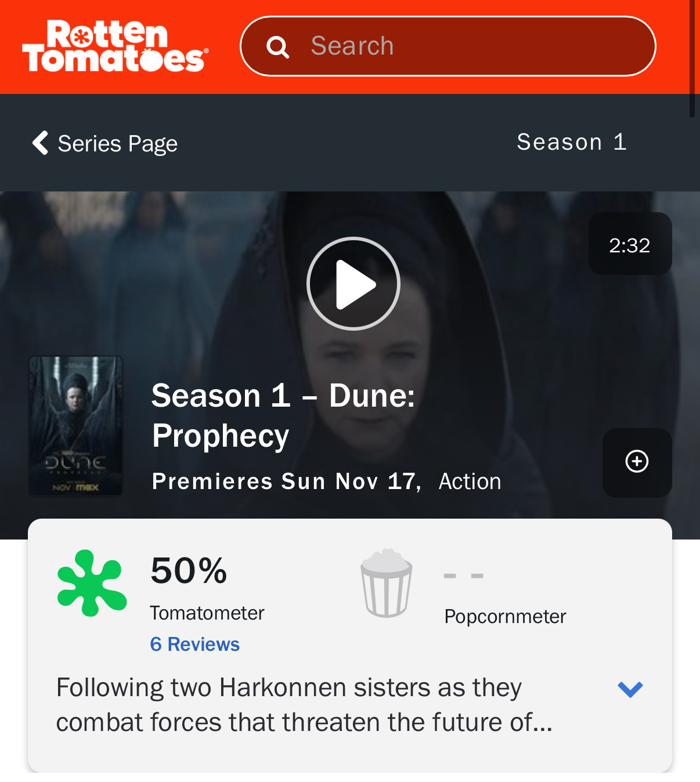Click the magnifying glass search icon

click(277, 47)
